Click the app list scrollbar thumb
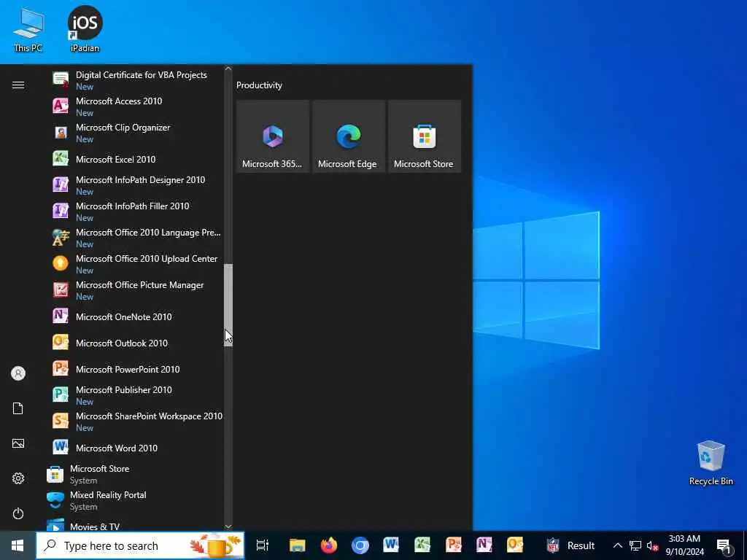The image size is (747, 560). click(x=228, y=305)
